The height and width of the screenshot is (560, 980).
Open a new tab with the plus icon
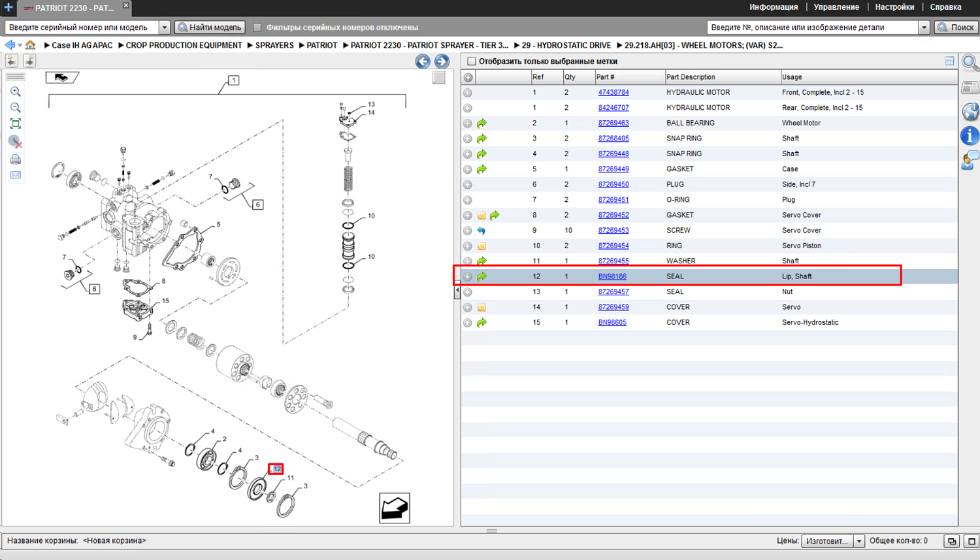click(8, 8)
